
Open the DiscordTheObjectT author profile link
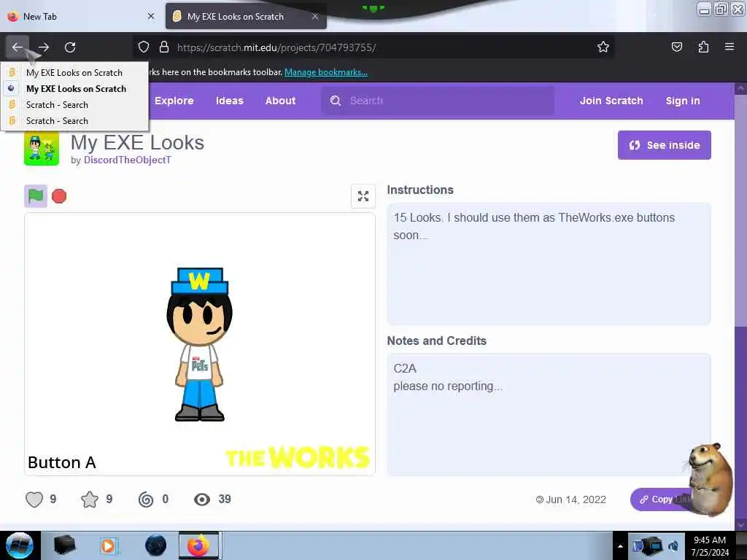tap(127, 160)
